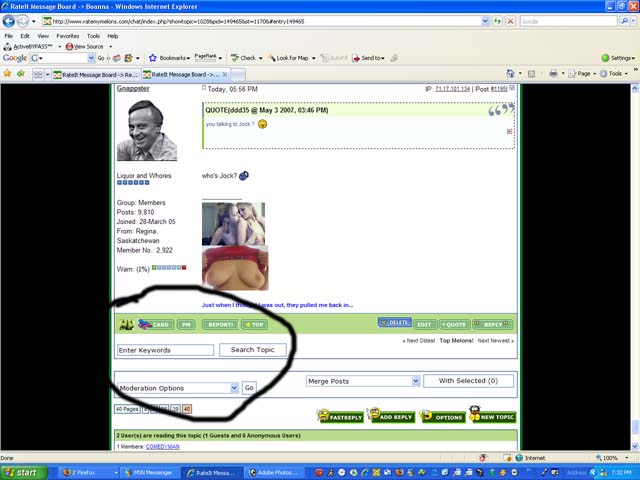Screen dimensions: 640x480
Task: Click the +QUOTE button on the post
Action: (x=455, y=324)
